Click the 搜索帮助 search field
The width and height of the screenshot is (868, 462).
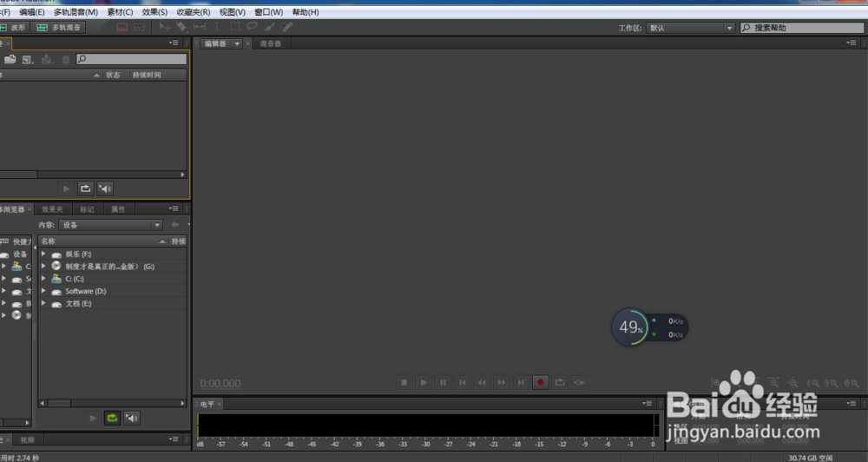click(x=802, y=28)
